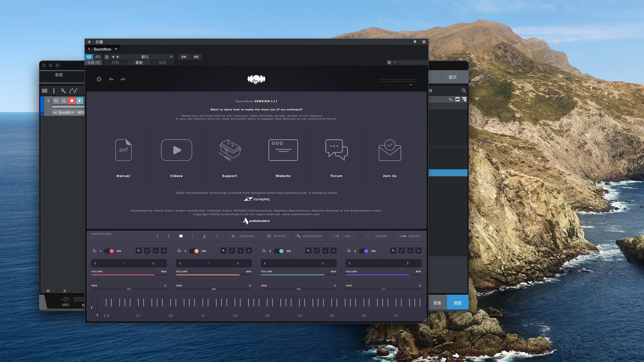The width and height of the screenshot is (644, 362).
Task: Toggle layer 4 ON switch (blue)
Action: (x=364, y=251)
